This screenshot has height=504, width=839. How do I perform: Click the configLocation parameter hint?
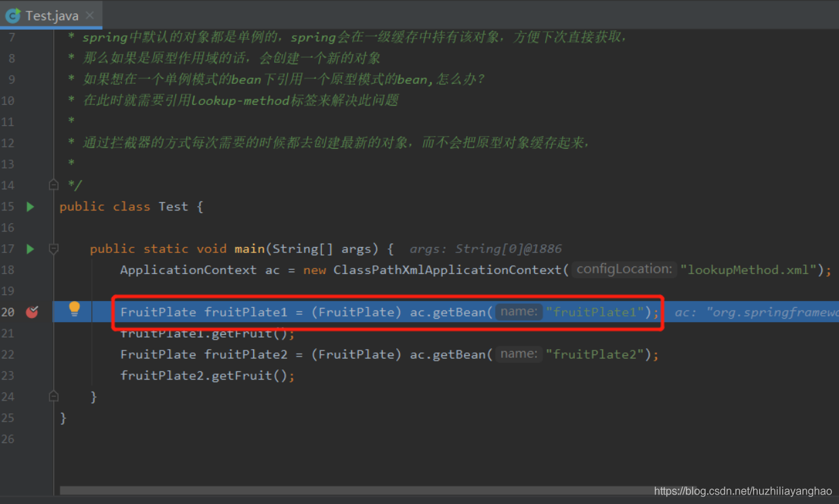point(624,269)
